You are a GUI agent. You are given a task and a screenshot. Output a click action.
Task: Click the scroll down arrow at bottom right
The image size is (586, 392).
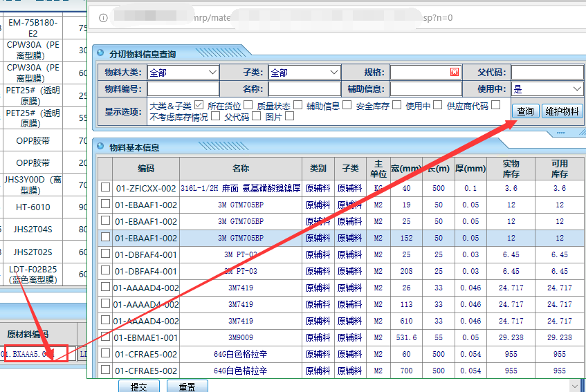click(x=574, y=384)
